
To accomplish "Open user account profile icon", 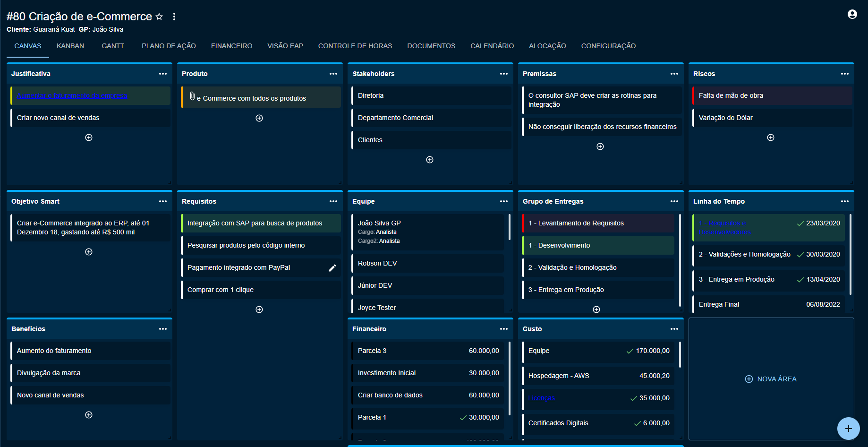I will [852, 14].
